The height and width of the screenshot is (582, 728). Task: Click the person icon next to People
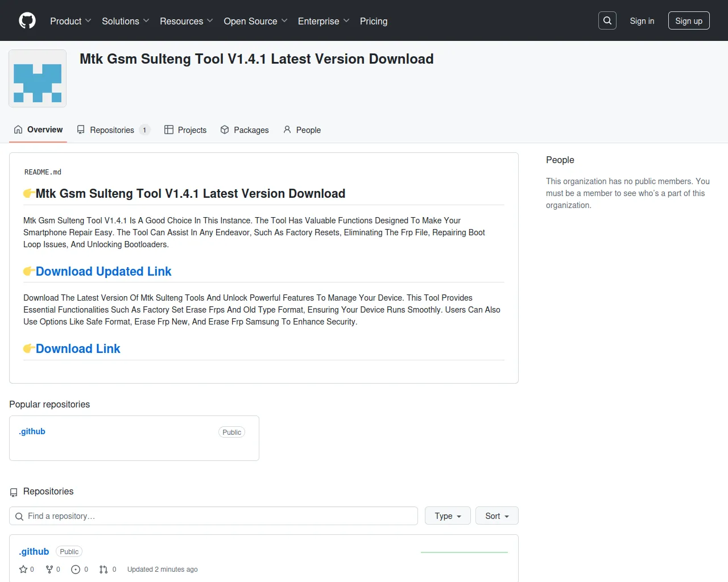point(287,130)
